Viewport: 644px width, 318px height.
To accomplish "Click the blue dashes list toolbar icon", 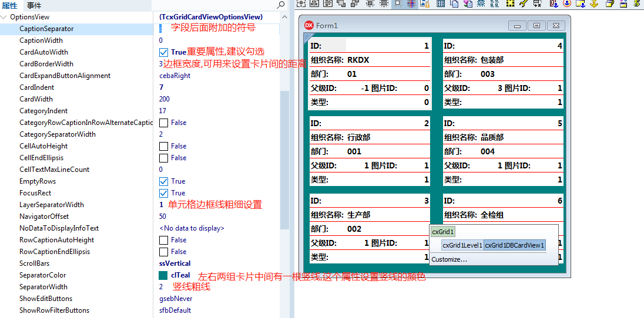I will tap(494, 4).
